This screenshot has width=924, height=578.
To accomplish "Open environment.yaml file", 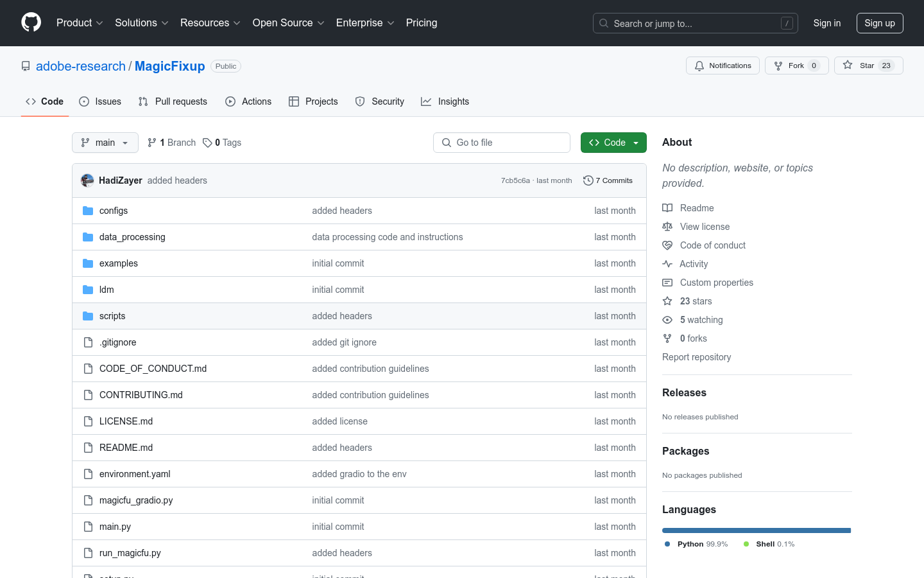I will coord(135,474).
